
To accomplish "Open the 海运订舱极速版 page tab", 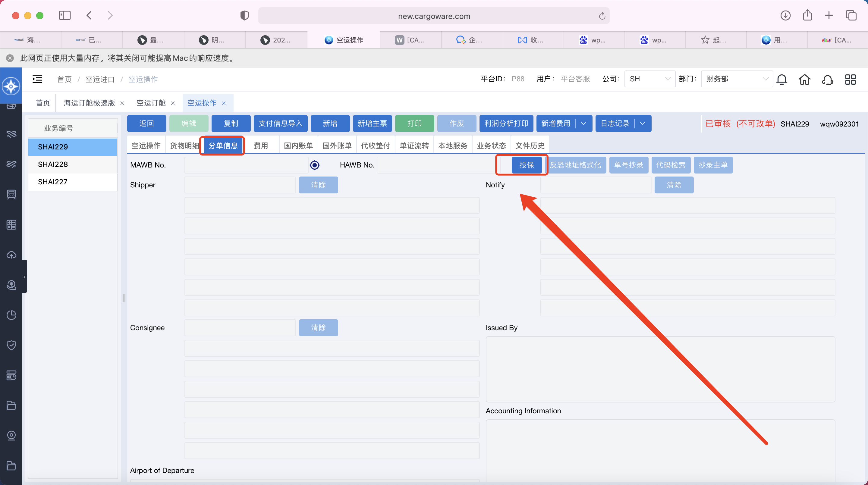I will pos(89,103).
